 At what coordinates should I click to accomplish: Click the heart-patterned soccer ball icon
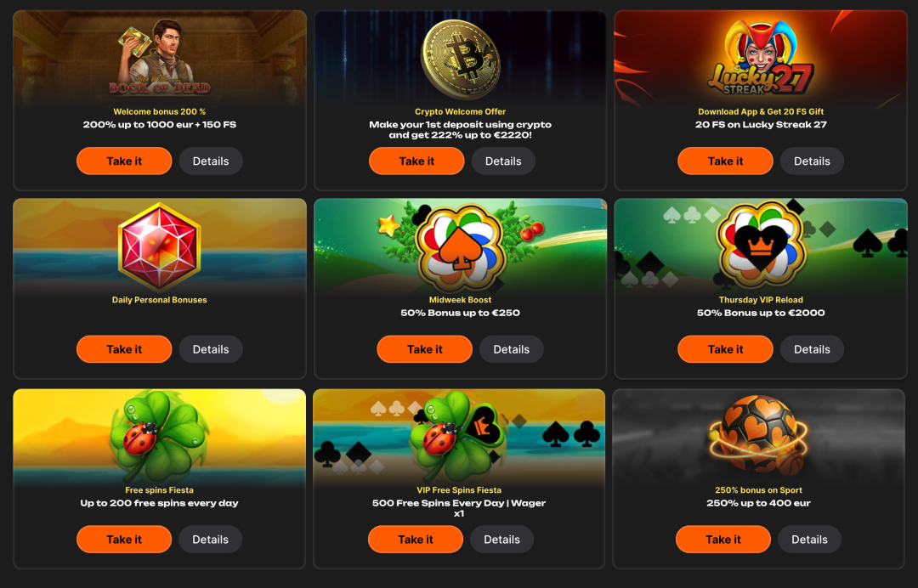[759, 435]
